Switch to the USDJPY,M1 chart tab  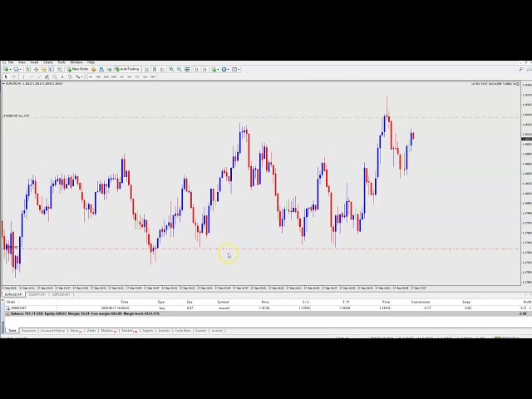point(37,294)
